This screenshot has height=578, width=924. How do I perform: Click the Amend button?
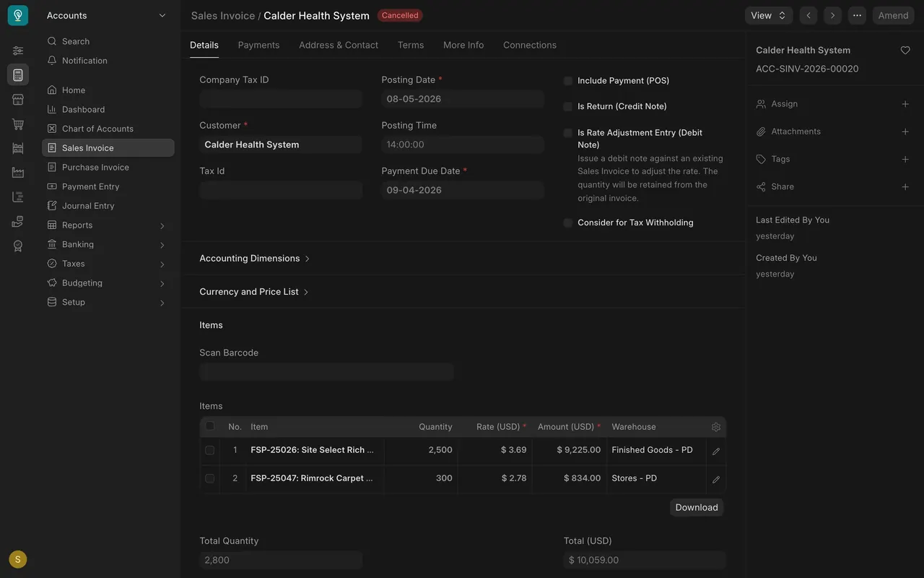point(894,15)
